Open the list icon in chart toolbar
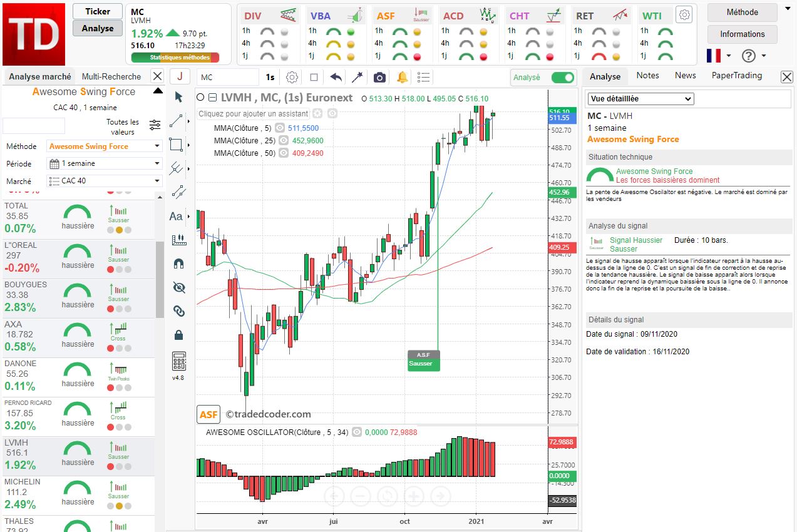The height and width of the screenshot is (532, 797). pyautogui.click(x=424, y=77)
